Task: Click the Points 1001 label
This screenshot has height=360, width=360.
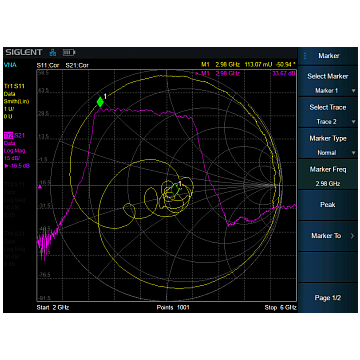Action: (x=173, y=307)
